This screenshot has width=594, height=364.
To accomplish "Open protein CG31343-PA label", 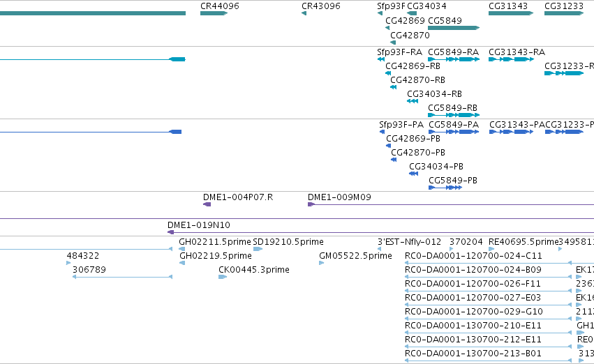I will tap(517, 125).
